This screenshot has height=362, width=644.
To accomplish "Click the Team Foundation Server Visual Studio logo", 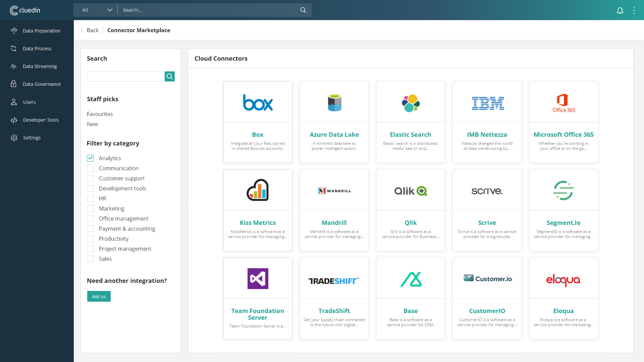I will 258,279.
